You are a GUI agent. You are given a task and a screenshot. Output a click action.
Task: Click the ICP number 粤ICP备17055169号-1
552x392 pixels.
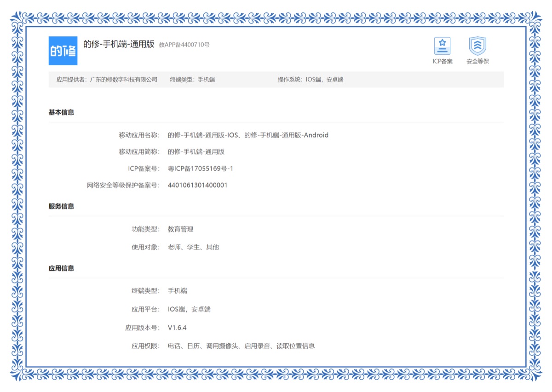[x=201, y=169]
